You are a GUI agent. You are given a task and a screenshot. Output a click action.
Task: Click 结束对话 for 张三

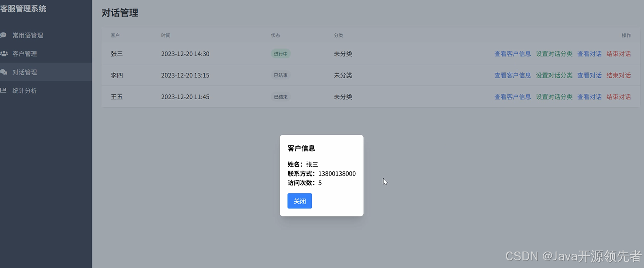(x=619, y=53)
